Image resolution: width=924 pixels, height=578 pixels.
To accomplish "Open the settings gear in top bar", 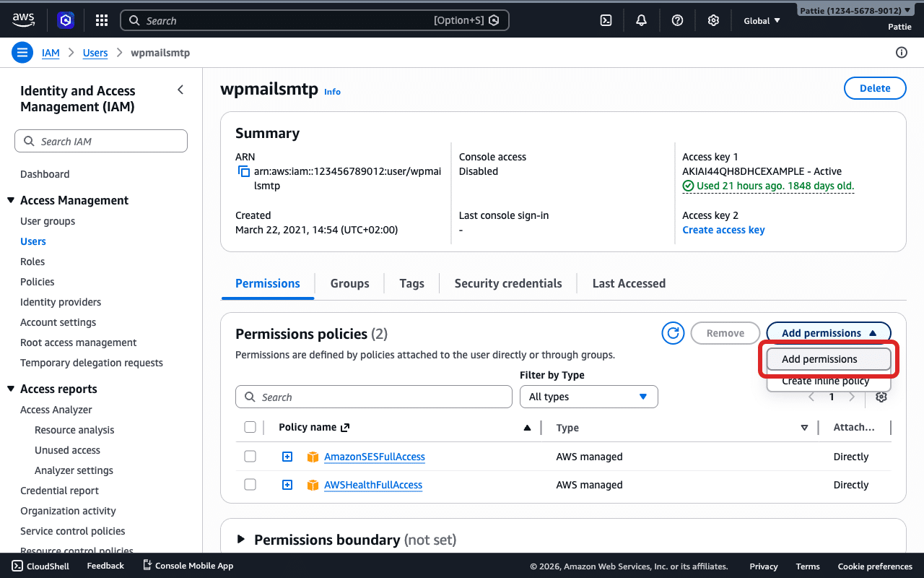I will click(713, 20).
